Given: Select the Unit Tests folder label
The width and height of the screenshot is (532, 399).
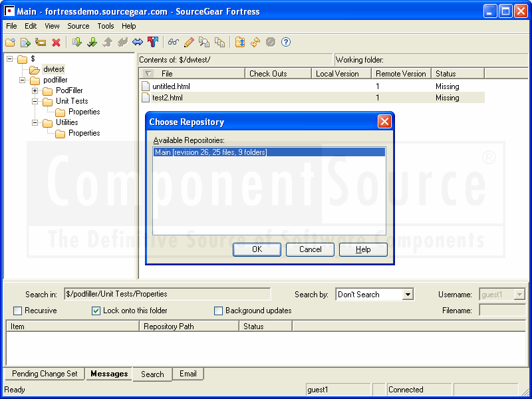Looking at the screenshot, I should click(x=72, y=101).
